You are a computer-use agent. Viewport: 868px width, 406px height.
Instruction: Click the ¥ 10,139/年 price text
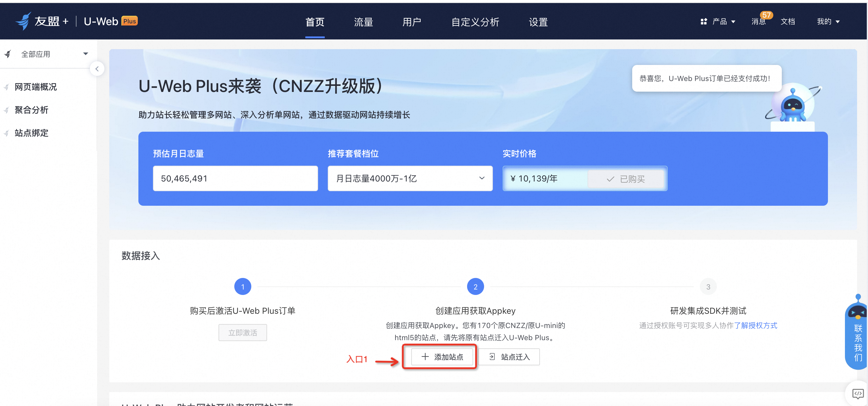[x=534, y=178]
